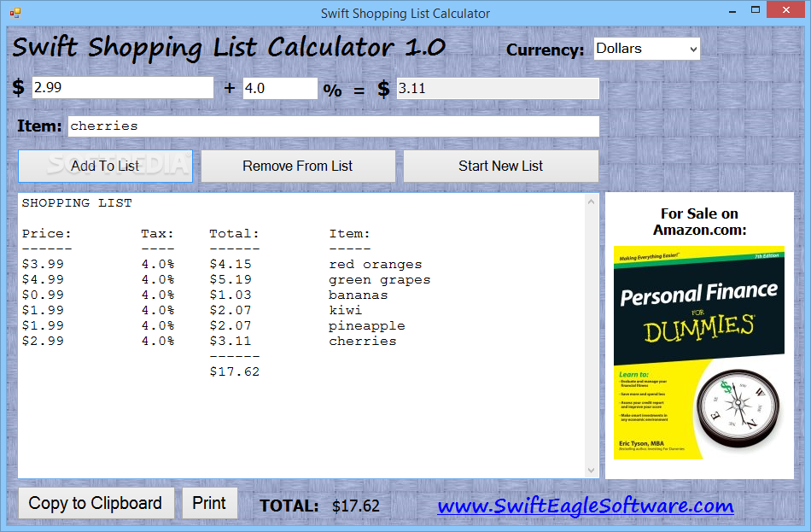Click the Start New List button

(500, 167)
